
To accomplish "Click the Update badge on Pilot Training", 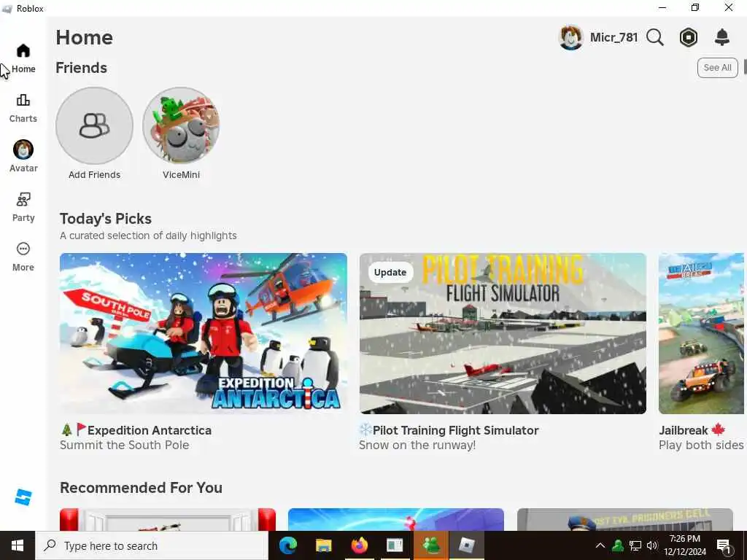I will pyautogui.click(x=390, y=273).
